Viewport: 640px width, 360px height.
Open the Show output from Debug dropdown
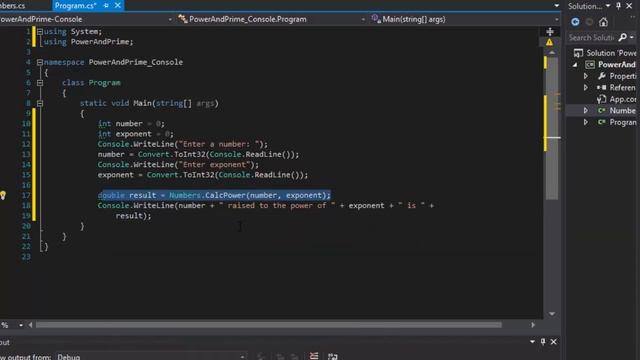(x=242, y=357)
